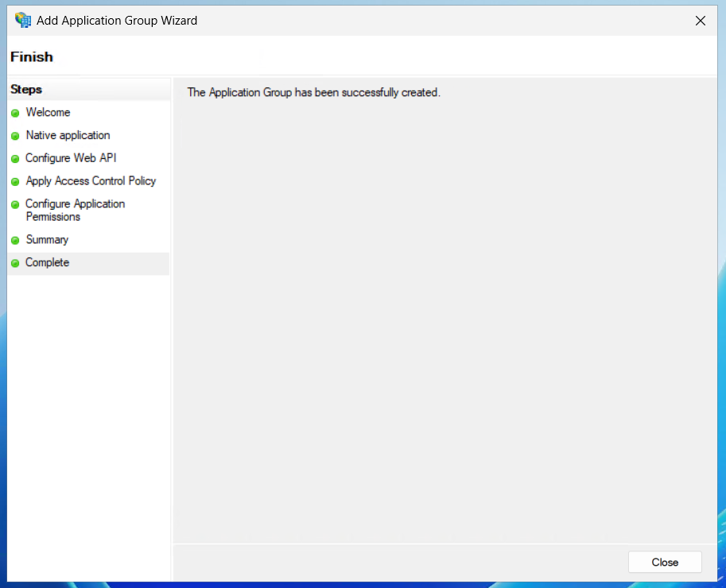This screenshot has height=588, width=726.
Task: Select the Complete step
Action: 47,262
